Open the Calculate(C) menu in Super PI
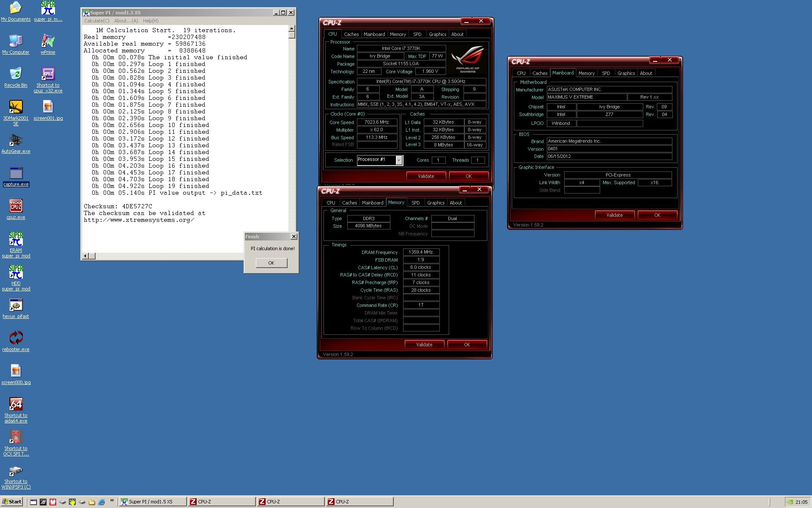This screenshot has width=812, height=508. (x=96, y=21)
